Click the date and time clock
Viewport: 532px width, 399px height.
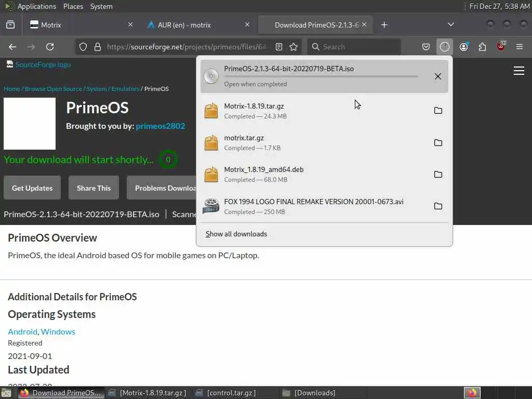pos(499,6)
